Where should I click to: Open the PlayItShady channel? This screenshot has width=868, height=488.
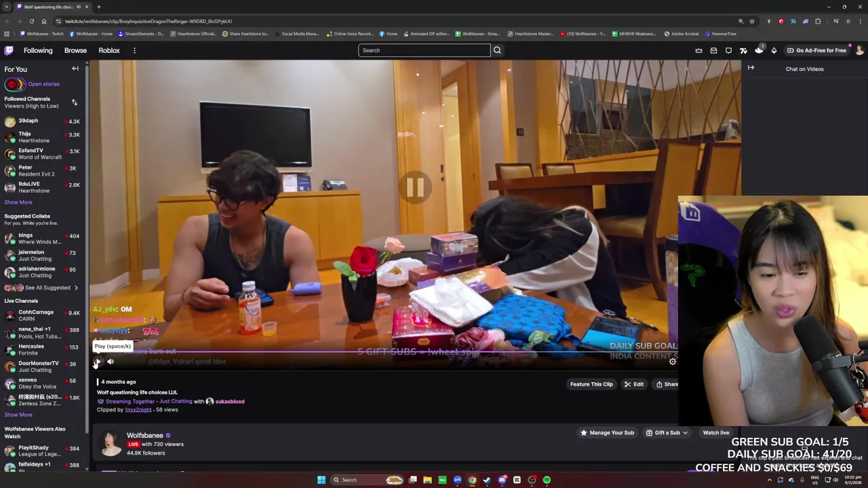(x=42, y=451)
